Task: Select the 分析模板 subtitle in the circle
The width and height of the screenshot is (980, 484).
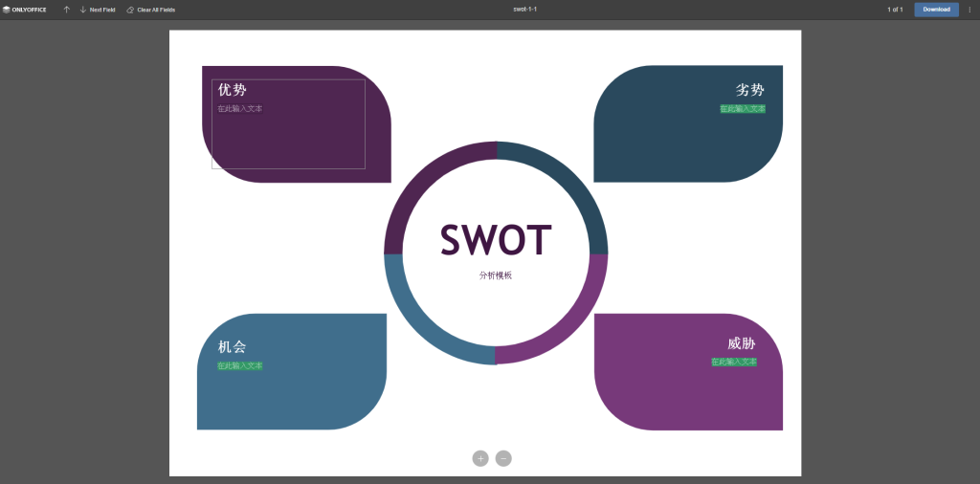Action: tap(496, 275)
